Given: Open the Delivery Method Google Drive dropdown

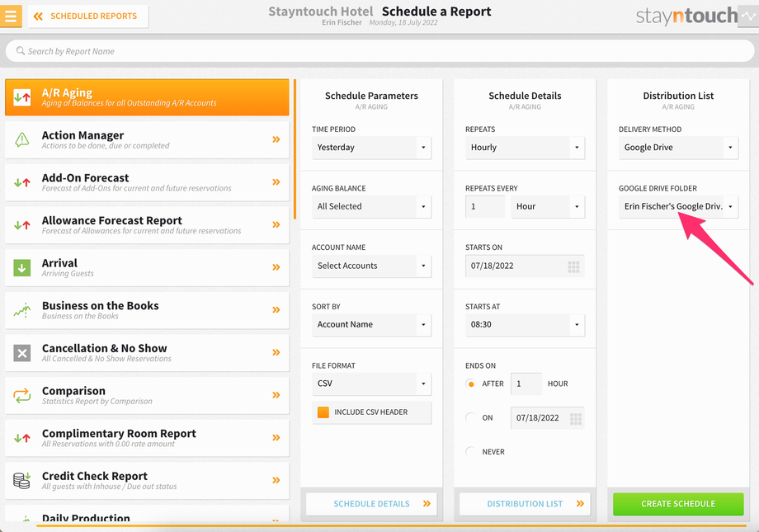Looking at the screenshot, I should [x=678, y=148].
